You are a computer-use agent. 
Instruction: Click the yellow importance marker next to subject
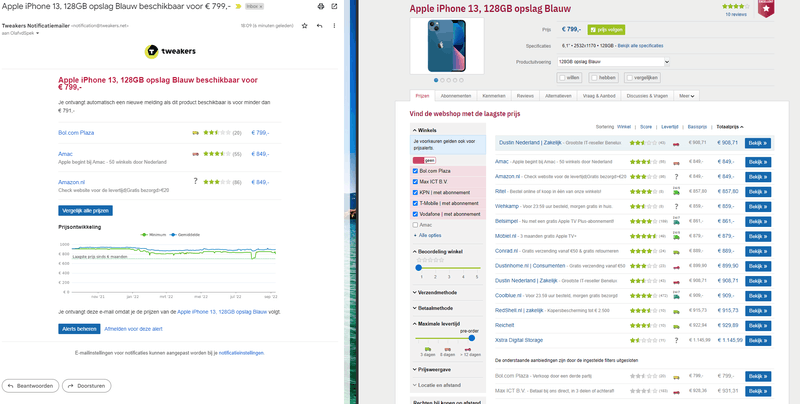(x=238, y=7)
